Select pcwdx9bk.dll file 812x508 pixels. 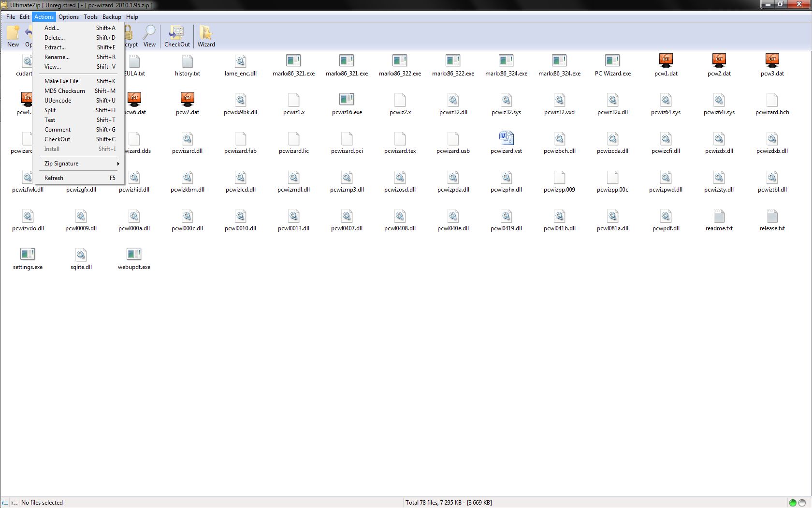tap(241, 104)
